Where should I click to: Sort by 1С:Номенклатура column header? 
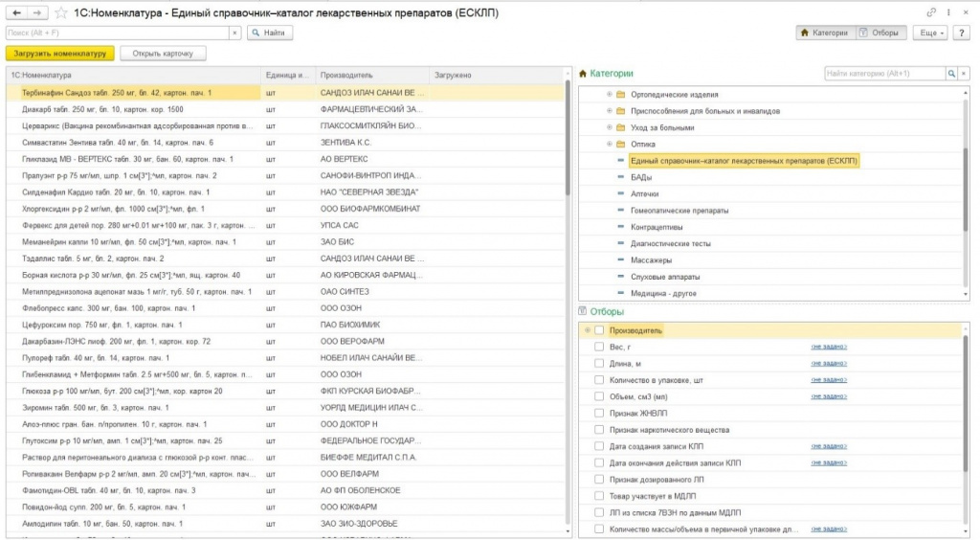(x=134, y=75)
